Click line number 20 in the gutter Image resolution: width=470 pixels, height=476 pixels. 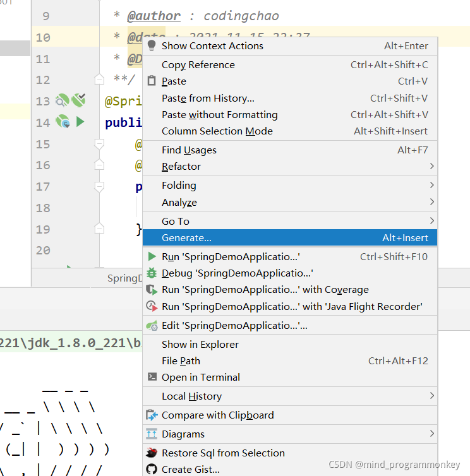43,251
